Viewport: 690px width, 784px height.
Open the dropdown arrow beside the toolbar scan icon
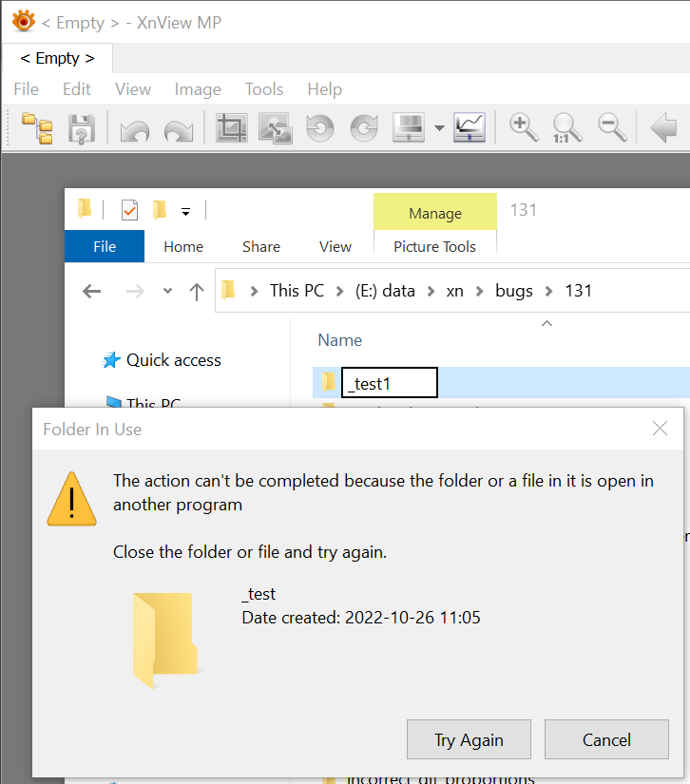439,128
